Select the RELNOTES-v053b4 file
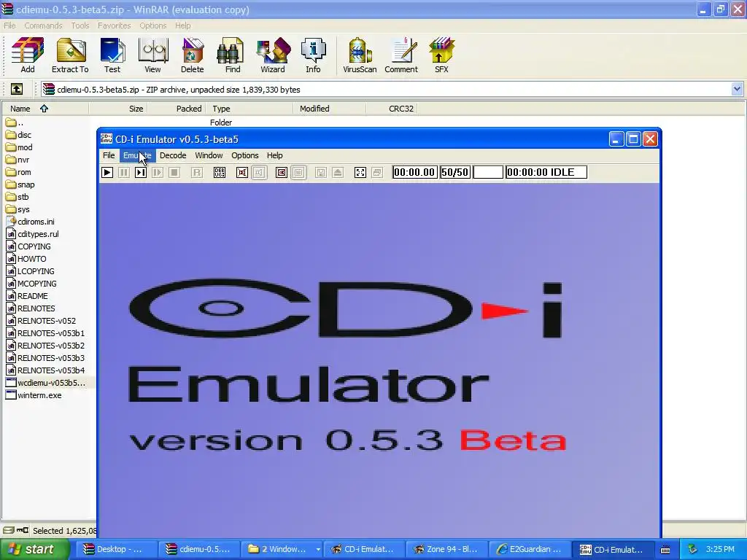The height and width of the screenshot is (560, 747). [x=46, y=370]
